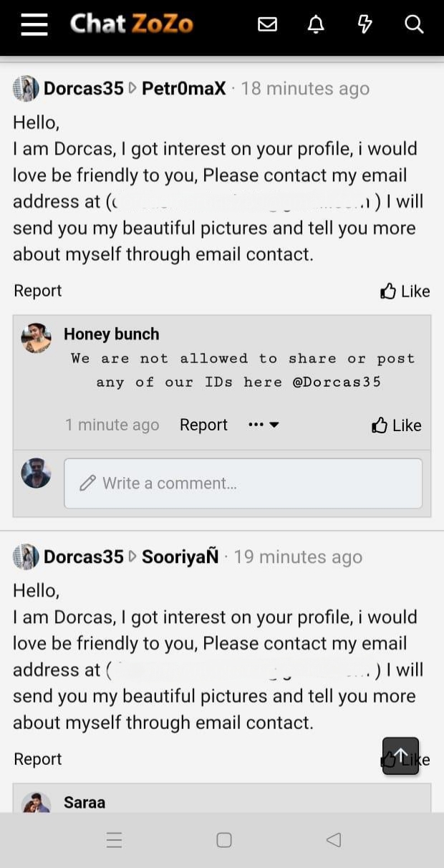Like Honey bunch's comment
The image size is (444, 868).
point(396,425)
